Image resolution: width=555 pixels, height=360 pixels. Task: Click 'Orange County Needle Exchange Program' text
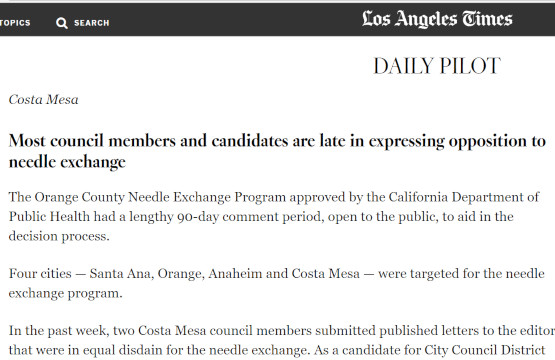click(x=160, y=197)
